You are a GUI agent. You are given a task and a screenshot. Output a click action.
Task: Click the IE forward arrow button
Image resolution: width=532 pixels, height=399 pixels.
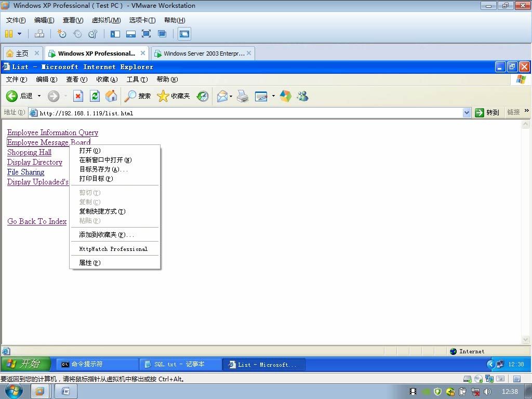[54, 96]
